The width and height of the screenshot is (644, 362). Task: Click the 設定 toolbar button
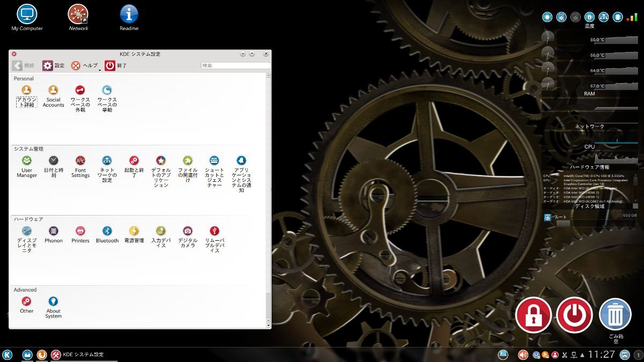tap(53, 65)
